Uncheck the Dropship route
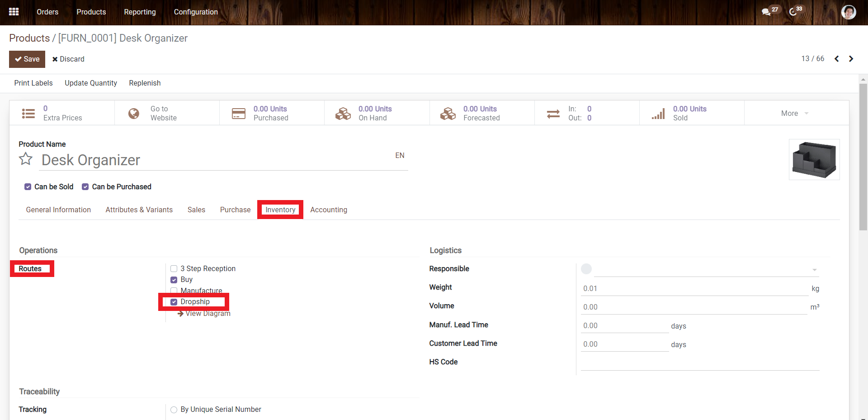 (174, 302)
